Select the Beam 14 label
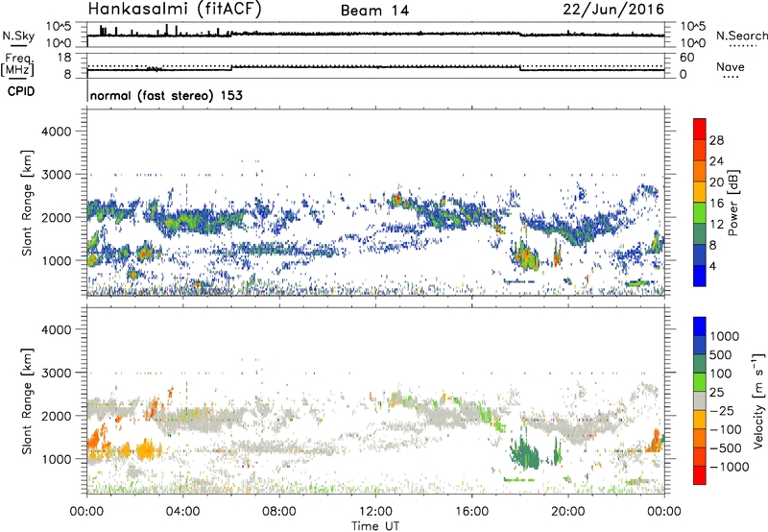This screenshot has width=768, height=532. [374, 11]
